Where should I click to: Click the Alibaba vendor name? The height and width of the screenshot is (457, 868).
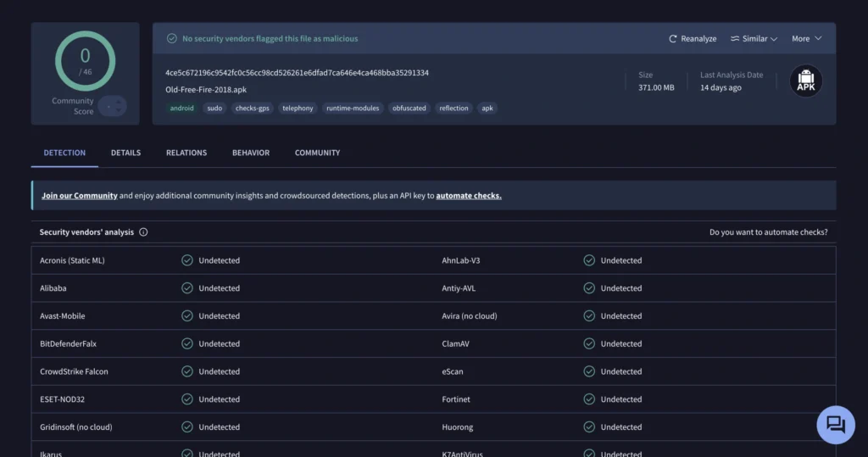pyautogui.click(x=53, y=288)
